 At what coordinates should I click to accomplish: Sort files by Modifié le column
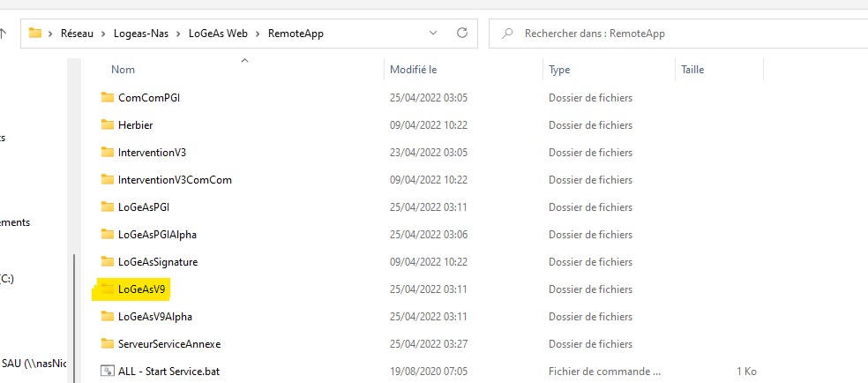414,70
